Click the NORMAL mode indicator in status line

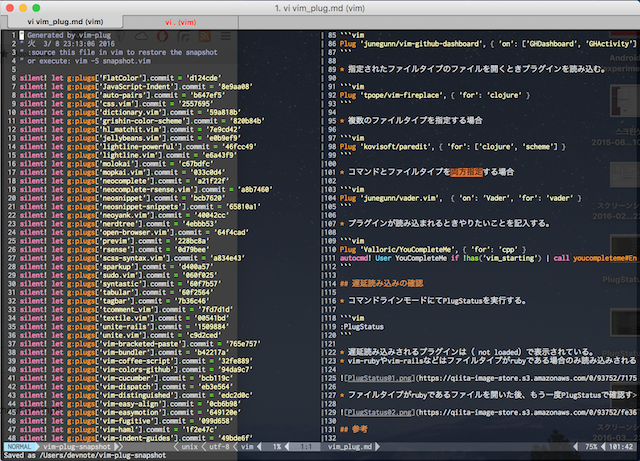pyautogui.click(x=19, y=447)
